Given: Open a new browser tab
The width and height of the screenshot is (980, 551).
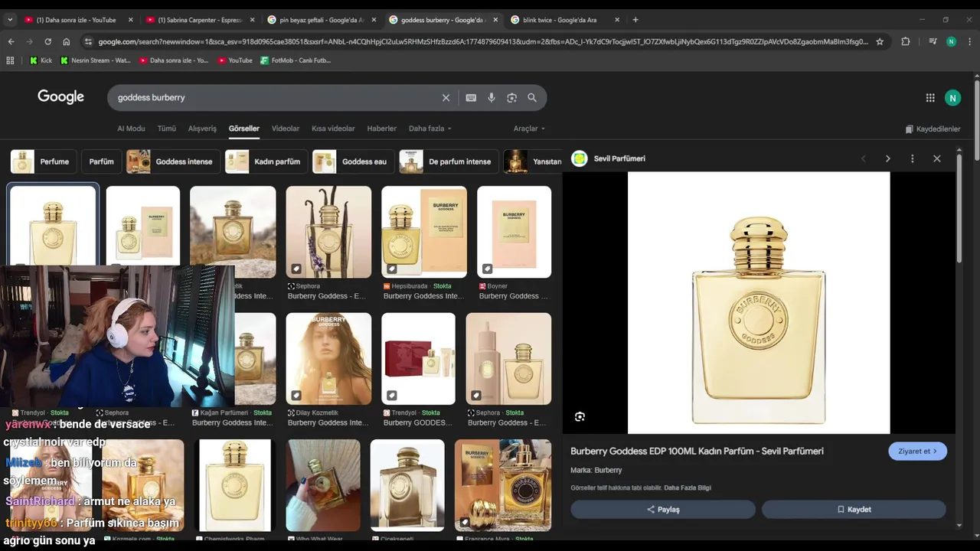Looking at the screenshot, I should [x=635, y=20].
